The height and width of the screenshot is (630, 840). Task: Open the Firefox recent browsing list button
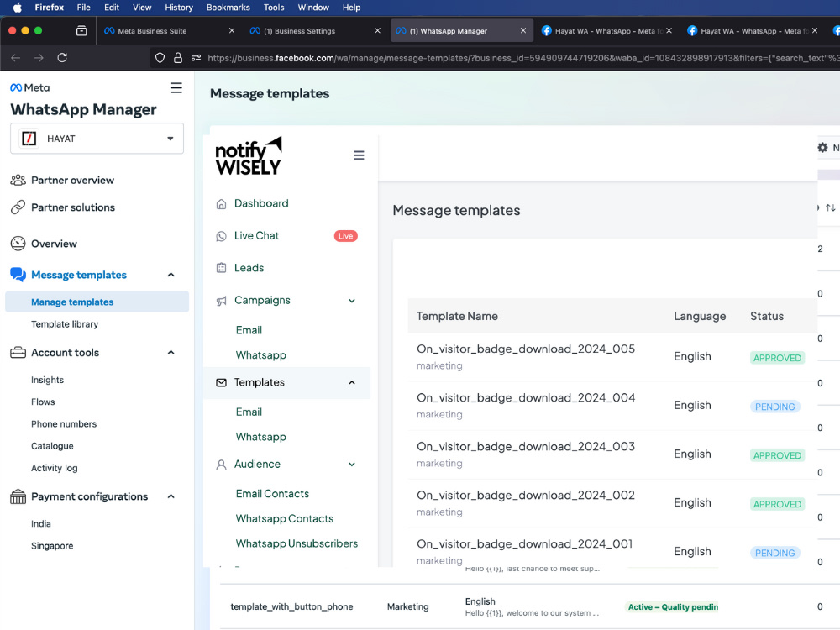tap(81, 31)
